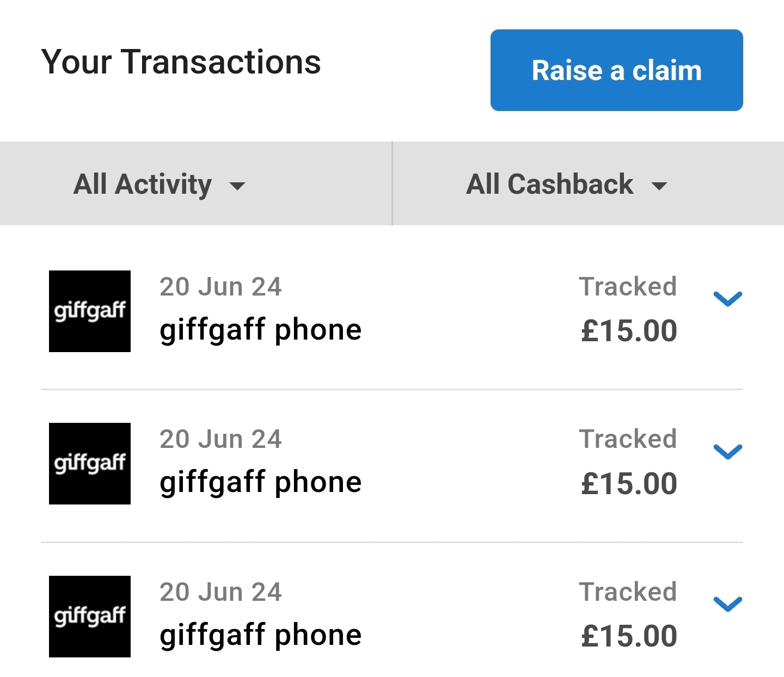
Task: Click the Your Transactions heading
Action: [x=181, y=61]
